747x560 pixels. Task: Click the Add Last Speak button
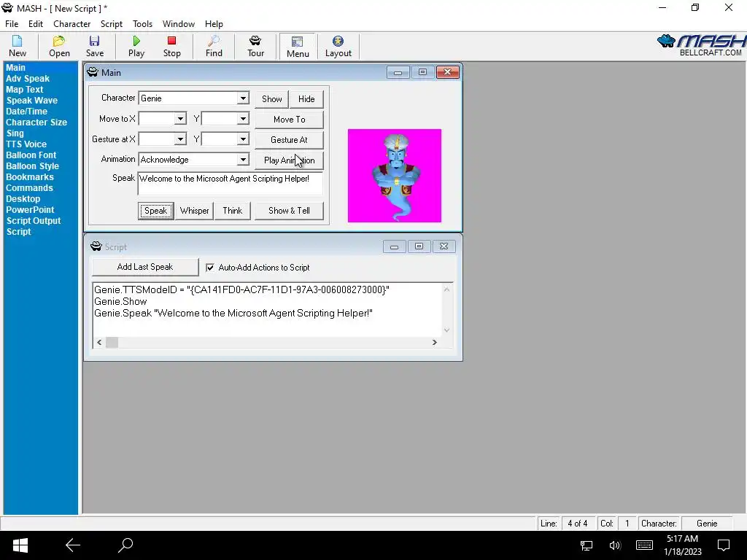(x=145, y=267)
